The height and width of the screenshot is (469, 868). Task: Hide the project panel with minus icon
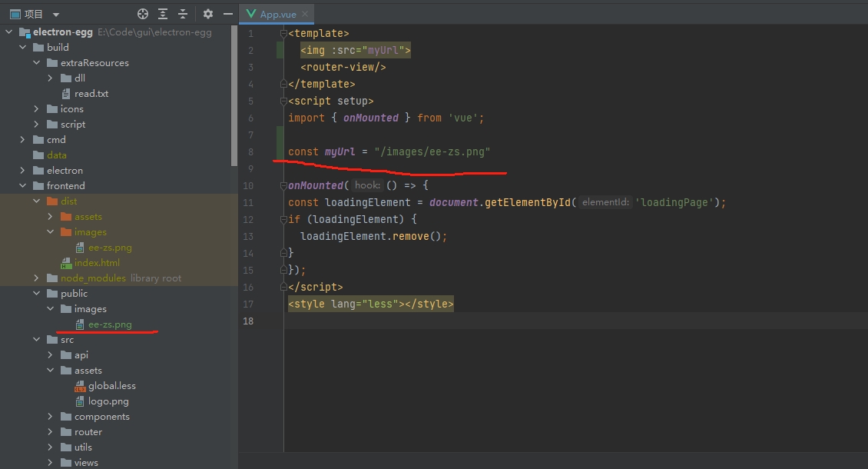click(227, 14)
